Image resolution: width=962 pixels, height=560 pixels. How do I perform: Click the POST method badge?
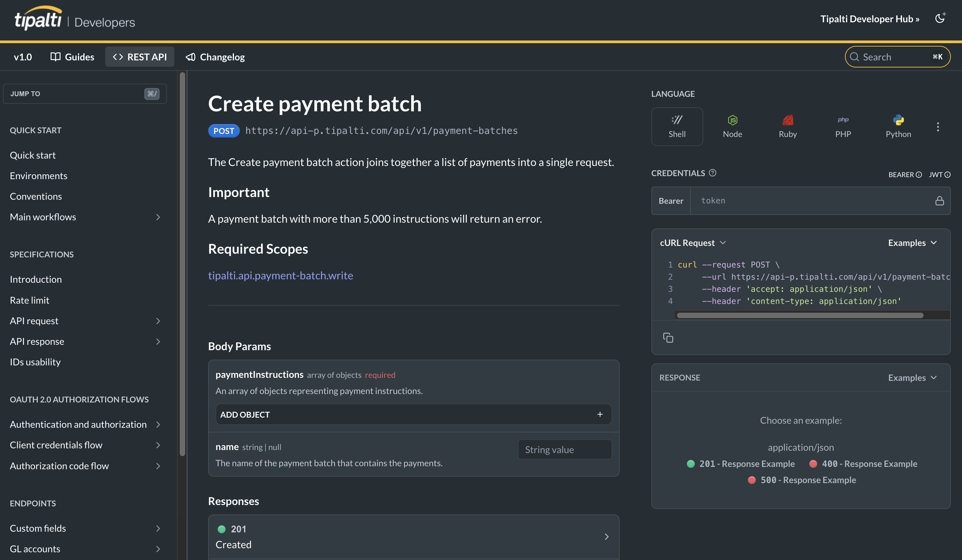pyautogui.click(x=224, y=131)
